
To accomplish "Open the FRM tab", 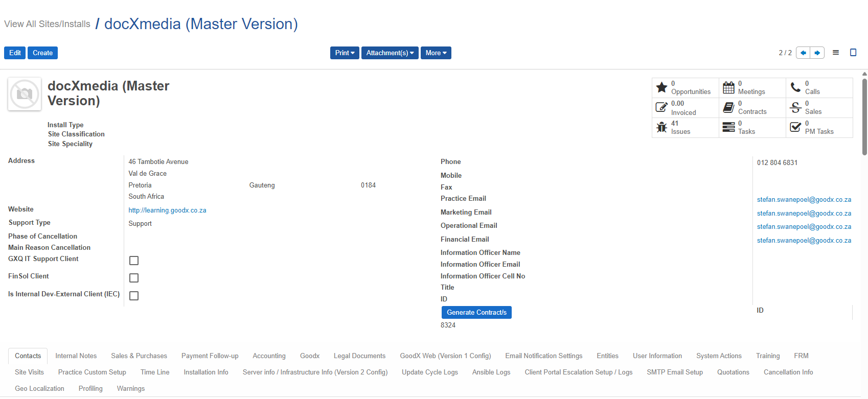I will [x=801, y=356].
